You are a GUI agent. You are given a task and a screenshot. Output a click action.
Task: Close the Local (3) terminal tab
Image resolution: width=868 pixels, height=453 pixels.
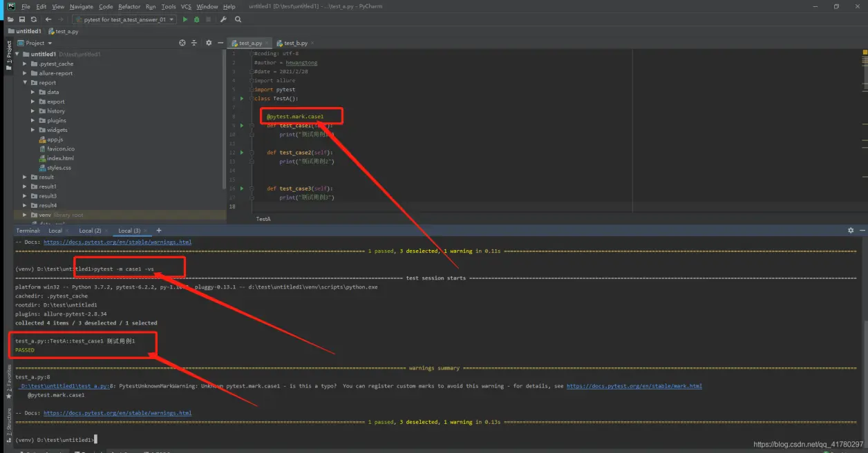pyautogui.click(x=146, y=231)
